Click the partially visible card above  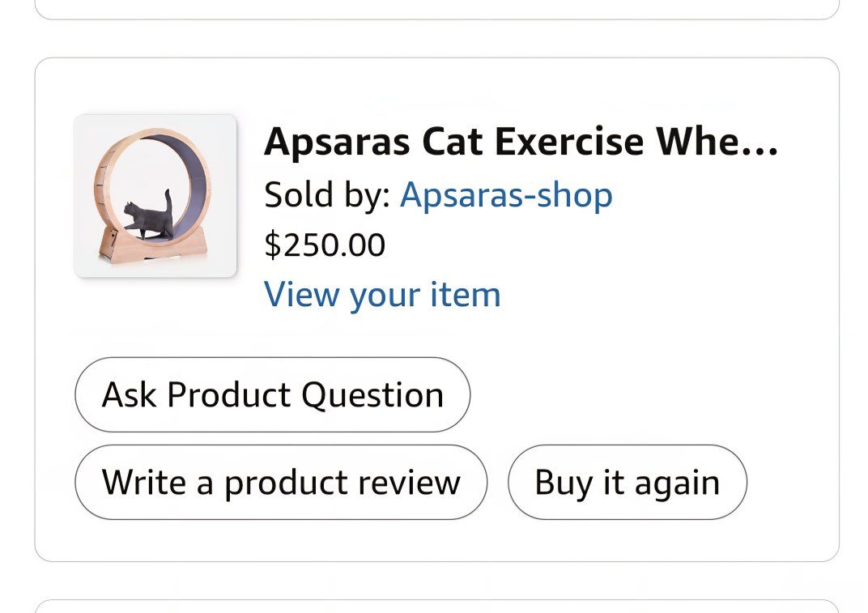point(436,8)
